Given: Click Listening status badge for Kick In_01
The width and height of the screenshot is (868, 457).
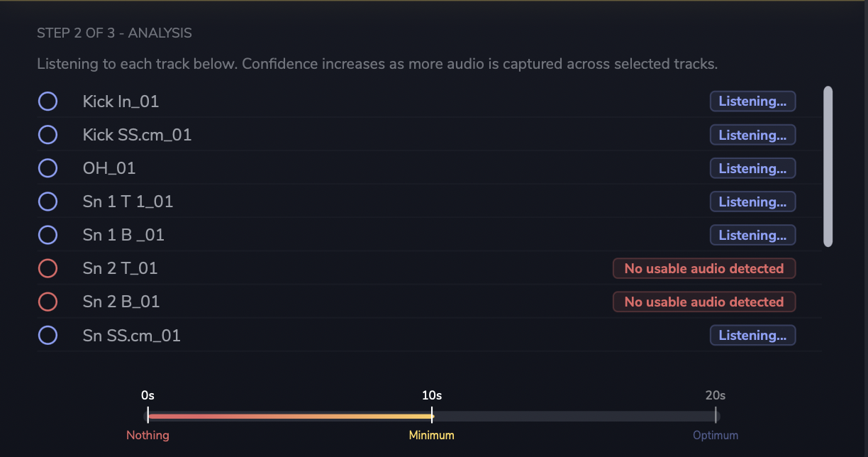Looking at the screenshot, I should tap(752, 101).
